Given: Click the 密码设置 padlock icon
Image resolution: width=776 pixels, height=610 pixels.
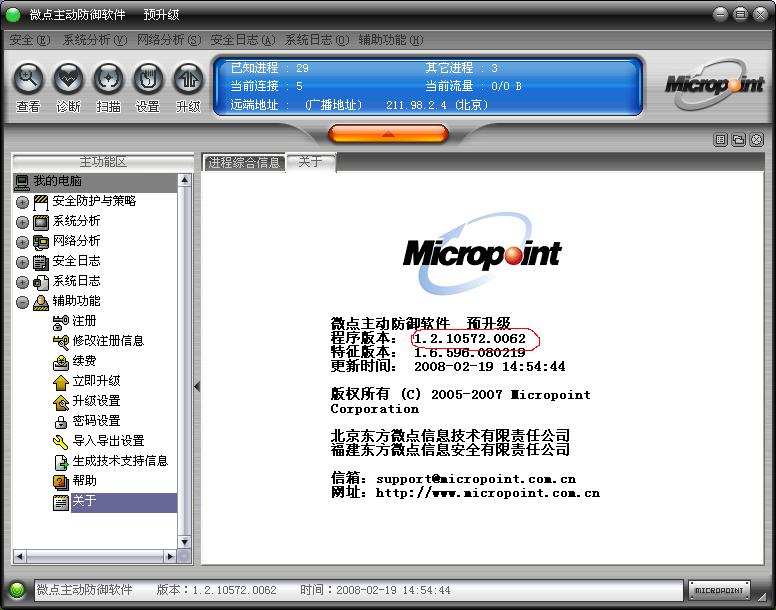Looking at the screenshot, I should click(60, 422).
